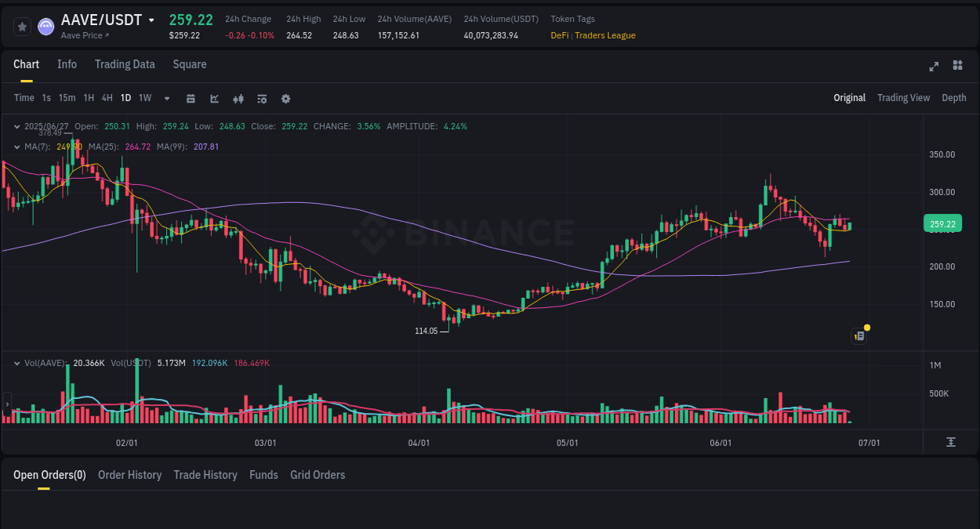Screen dimensions: 980x529
Task: Open the calendar date range selector
Action: pyautogui.click(x=191, y=98)
